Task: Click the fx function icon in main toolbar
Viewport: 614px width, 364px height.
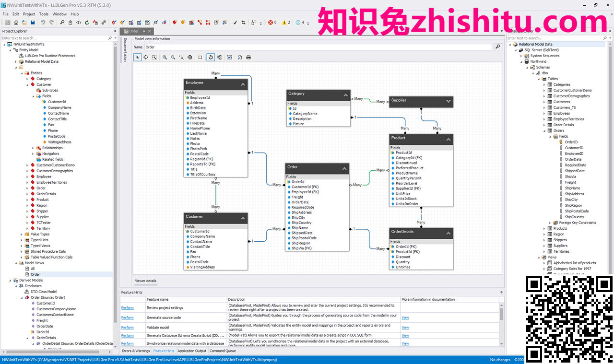Action: pos(155,22)
